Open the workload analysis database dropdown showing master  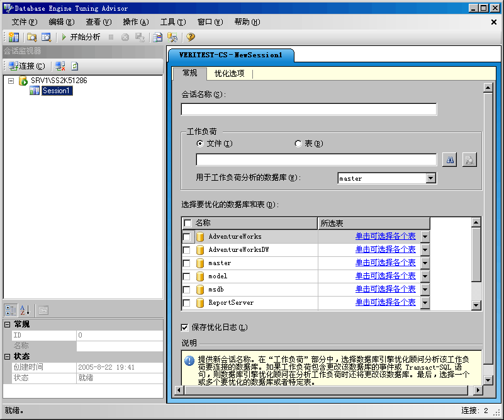[431, 178]
